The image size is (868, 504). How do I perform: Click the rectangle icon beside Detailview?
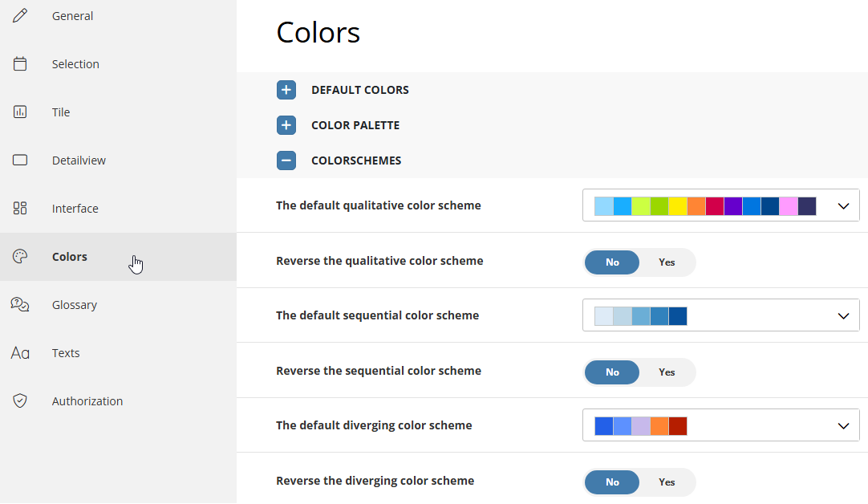[x=20, y=161]
